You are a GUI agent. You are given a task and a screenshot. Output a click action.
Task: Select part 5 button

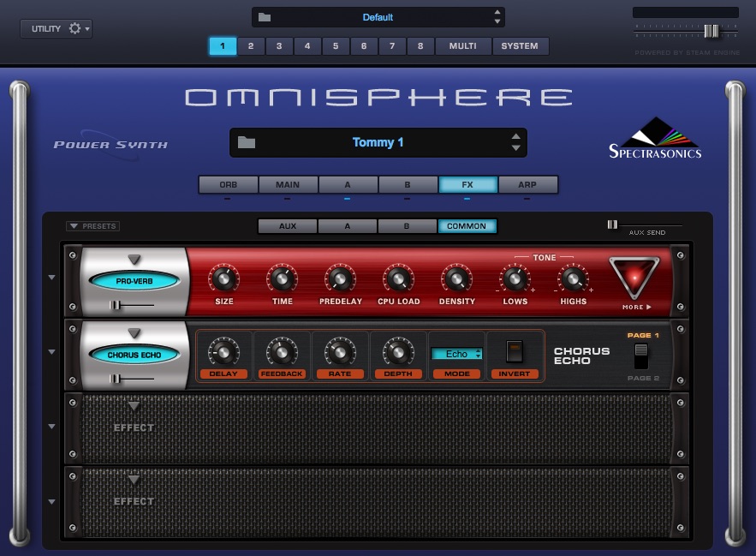coord(336,46)
